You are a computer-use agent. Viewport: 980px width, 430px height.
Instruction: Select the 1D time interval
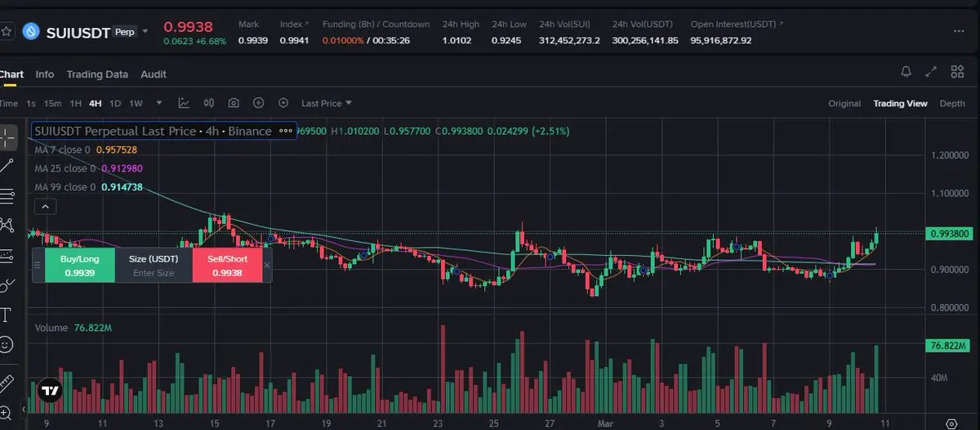(x=115, y=103)
